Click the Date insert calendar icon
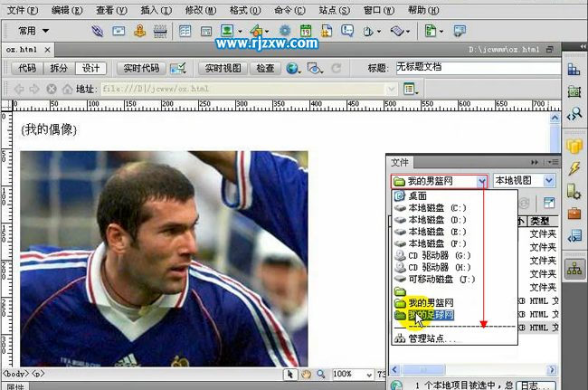 point(306,31)
